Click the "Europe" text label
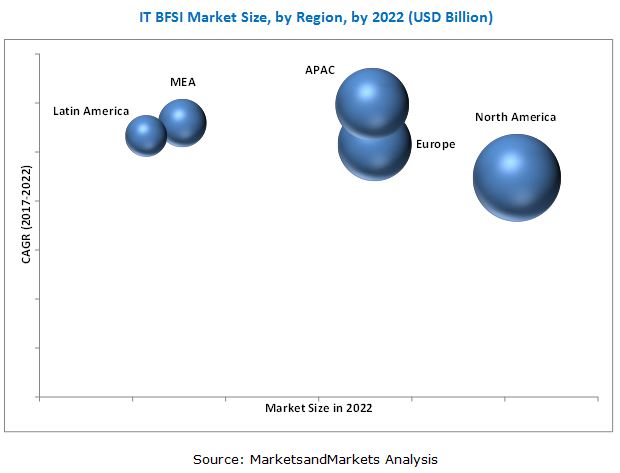The width and height of the screenshot is (620, 473). tap(435, 145)
